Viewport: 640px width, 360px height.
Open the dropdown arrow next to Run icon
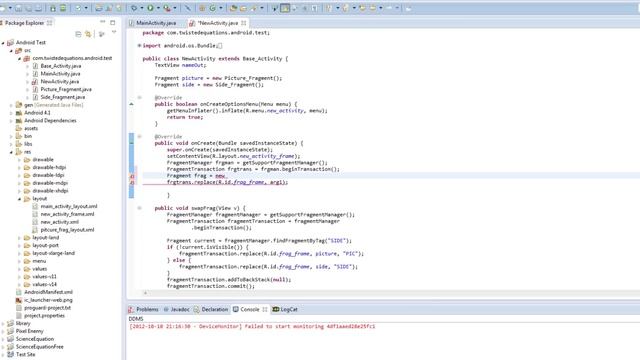pyautogui.click(x=158, y=8)
